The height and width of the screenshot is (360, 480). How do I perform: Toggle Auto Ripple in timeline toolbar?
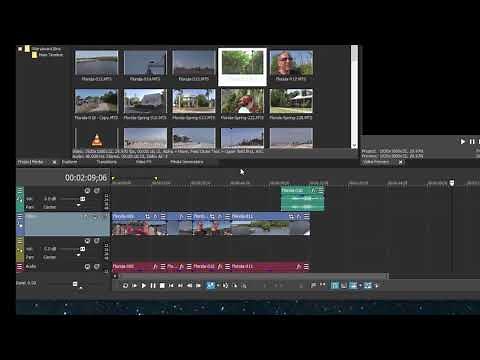(353, 285)
